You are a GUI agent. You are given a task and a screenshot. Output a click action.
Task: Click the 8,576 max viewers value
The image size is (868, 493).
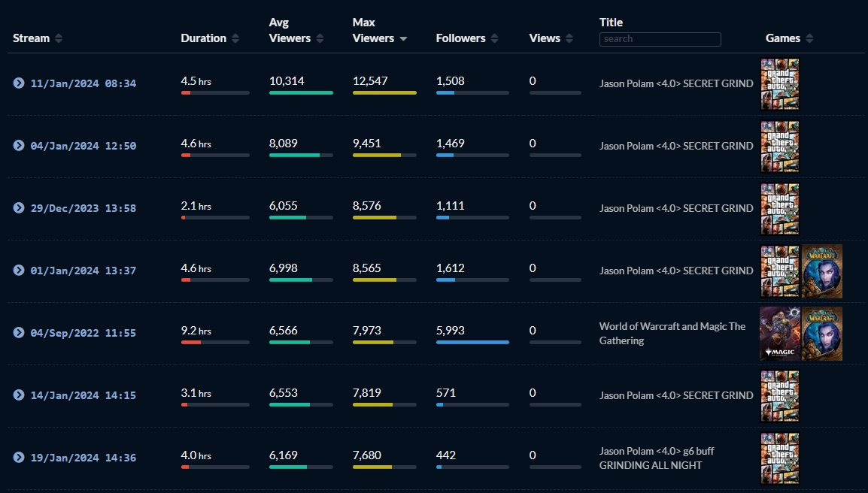(366, 206)
